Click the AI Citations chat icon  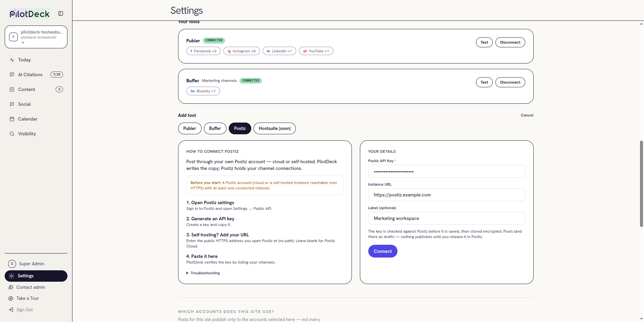[x=12, y=75]
